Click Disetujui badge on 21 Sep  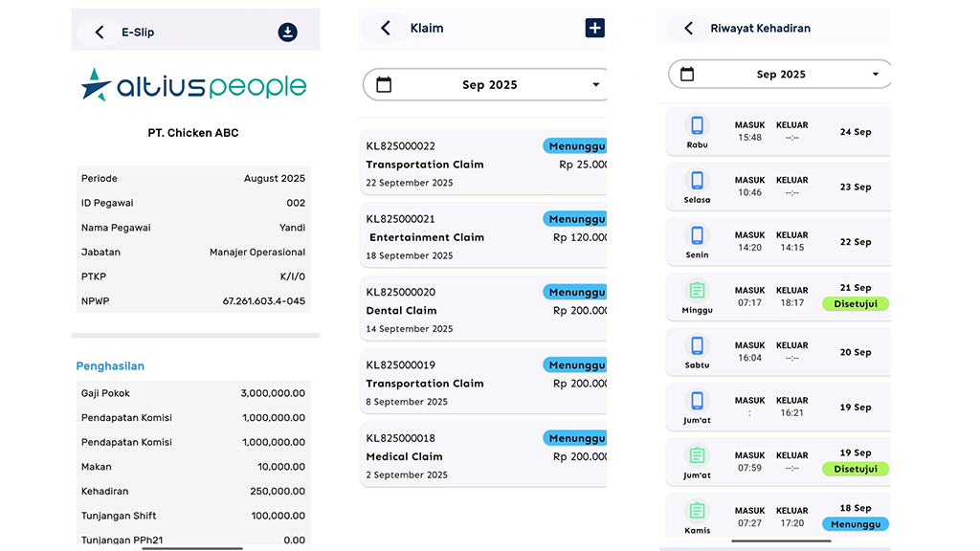[x=855, y=304]
